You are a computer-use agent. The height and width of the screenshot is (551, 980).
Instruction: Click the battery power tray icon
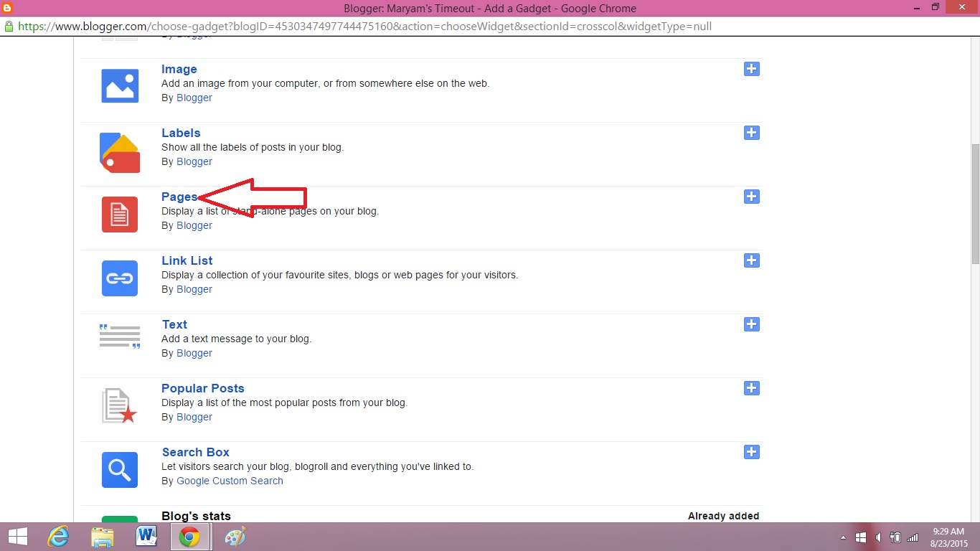895,537
